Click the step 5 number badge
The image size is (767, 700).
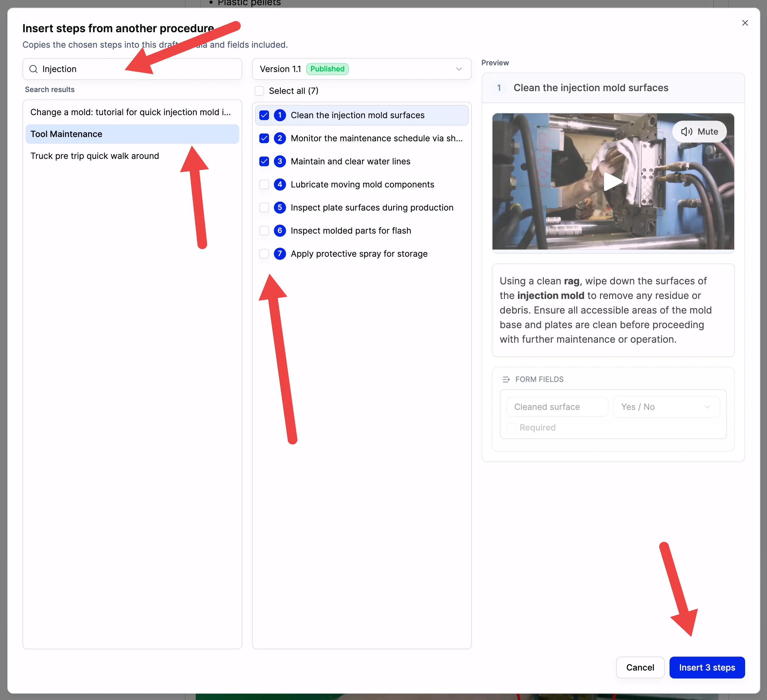[x=280, y=208]
